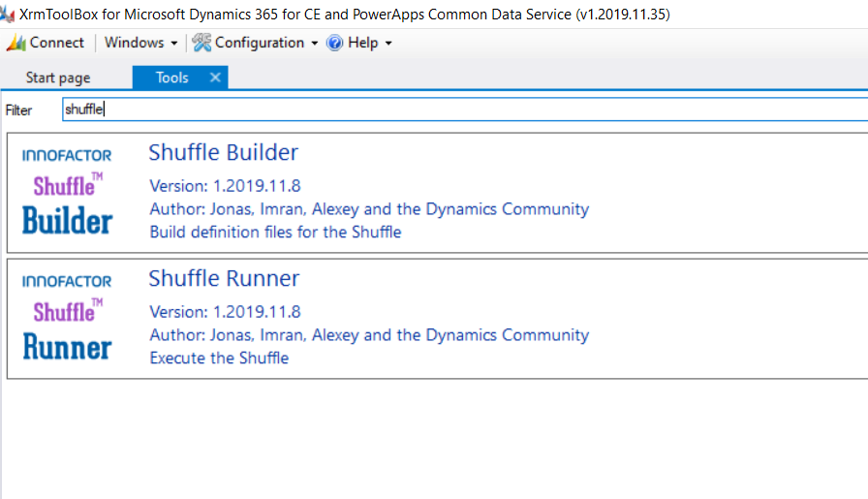Open the Shuffle Runner tool title

(224, 278)
